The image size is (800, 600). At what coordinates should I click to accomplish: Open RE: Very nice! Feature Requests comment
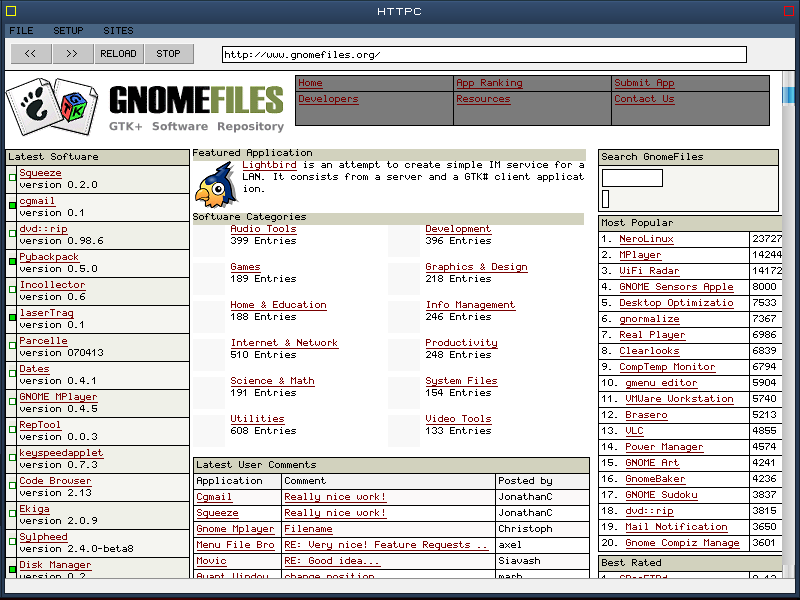pyautogui.click(x=386, y=545)
